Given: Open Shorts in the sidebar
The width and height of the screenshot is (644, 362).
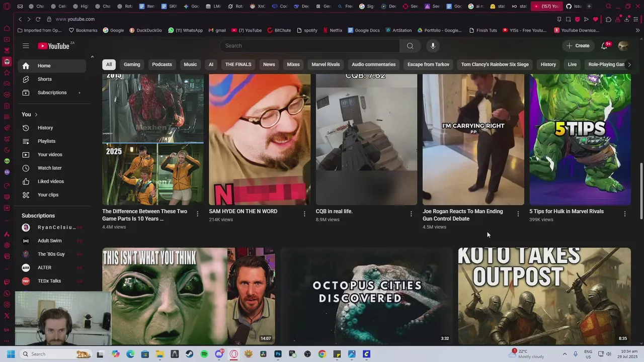Looking at the screenshot, I should coord(52,79).
